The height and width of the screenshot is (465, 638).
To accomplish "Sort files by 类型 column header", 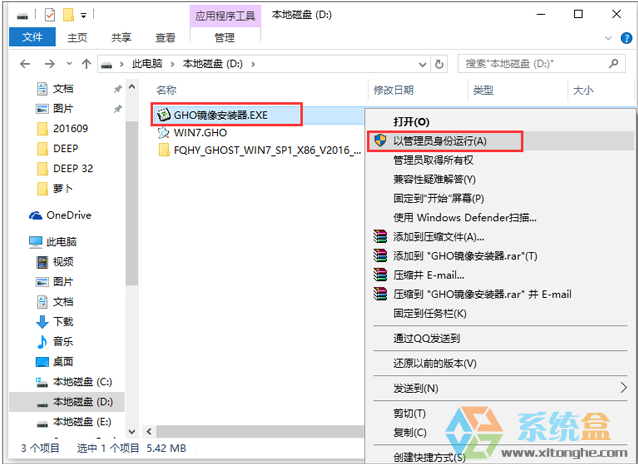I will point(483,90).
